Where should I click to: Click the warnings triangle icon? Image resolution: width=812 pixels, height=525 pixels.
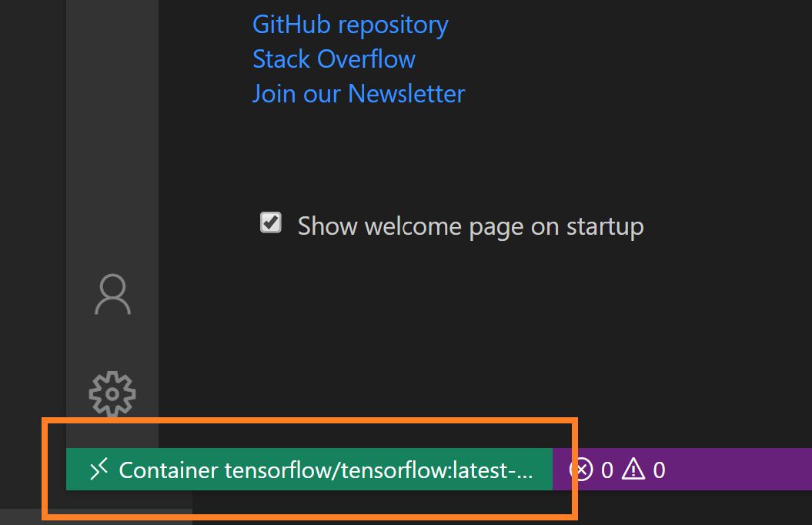click(x=633, y=469)
